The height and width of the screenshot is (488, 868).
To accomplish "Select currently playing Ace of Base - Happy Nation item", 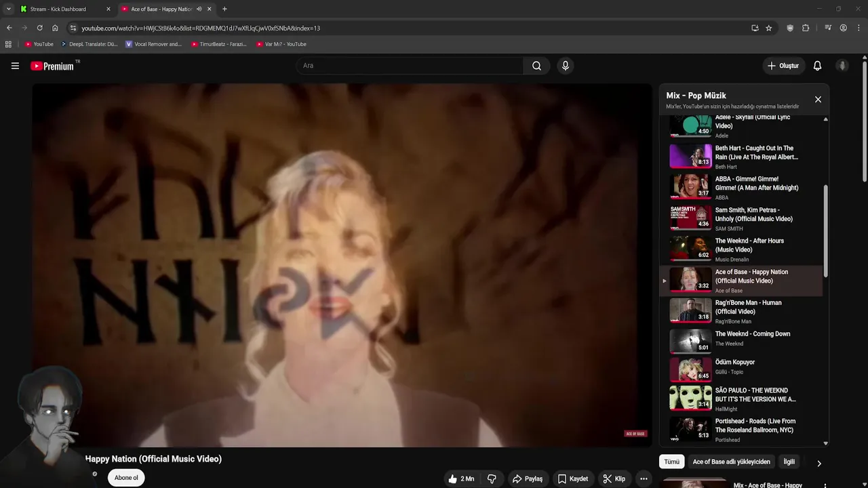I will click(x=742, y=281).
